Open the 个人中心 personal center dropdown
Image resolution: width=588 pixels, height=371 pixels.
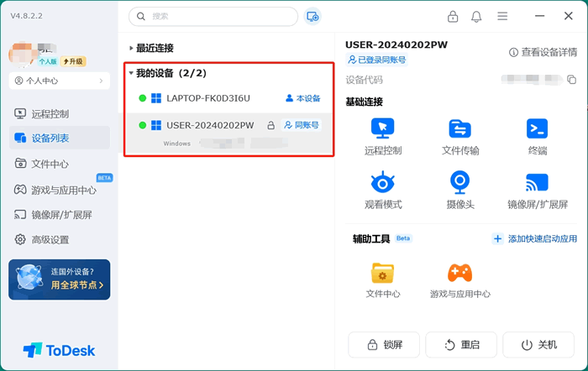59,81
